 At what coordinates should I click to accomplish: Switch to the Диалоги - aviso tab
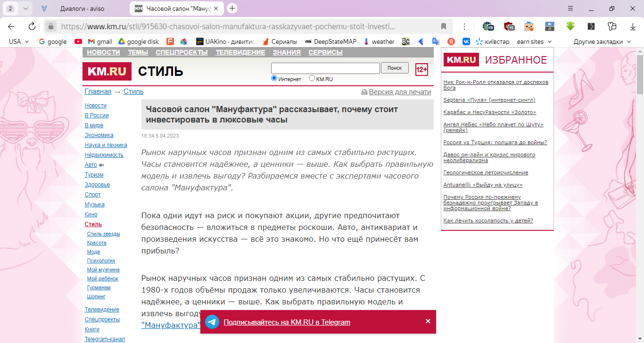point(83,8)
